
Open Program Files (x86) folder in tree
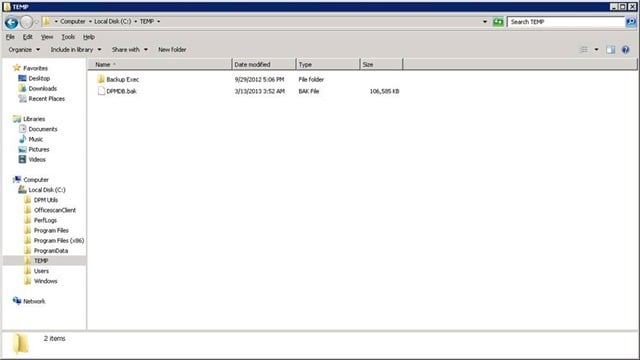[59, 241]
